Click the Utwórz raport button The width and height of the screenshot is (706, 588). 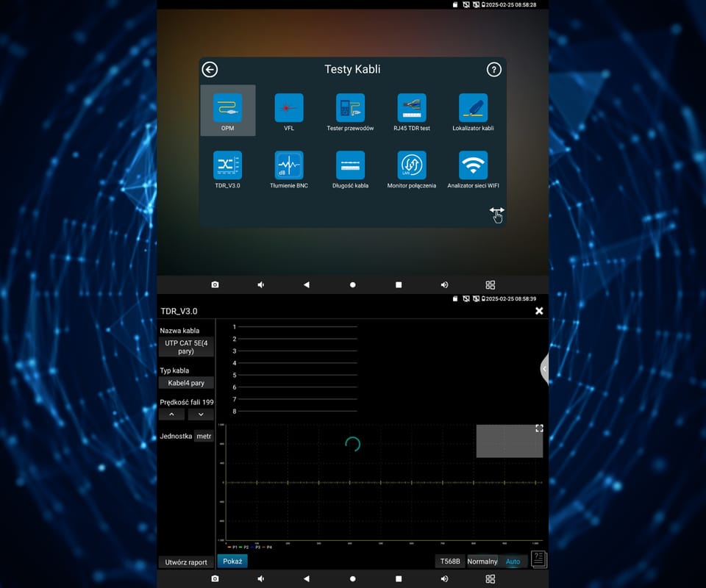point(186,562)
